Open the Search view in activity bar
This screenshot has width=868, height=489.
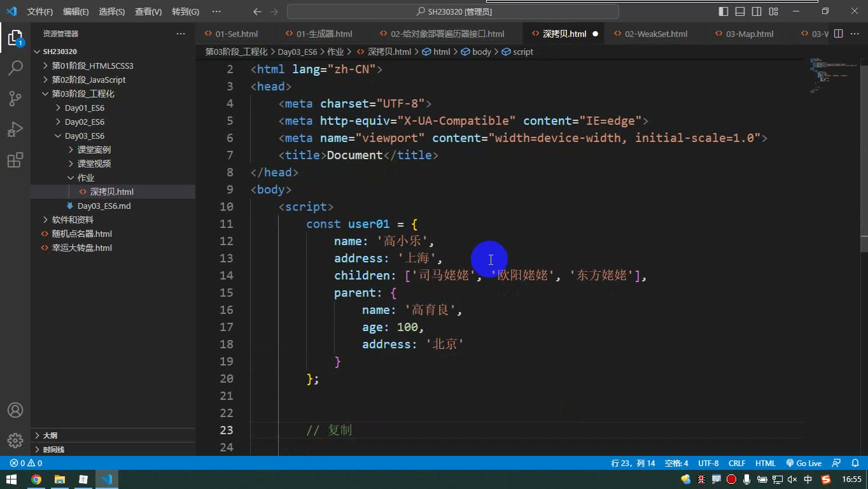15,67
